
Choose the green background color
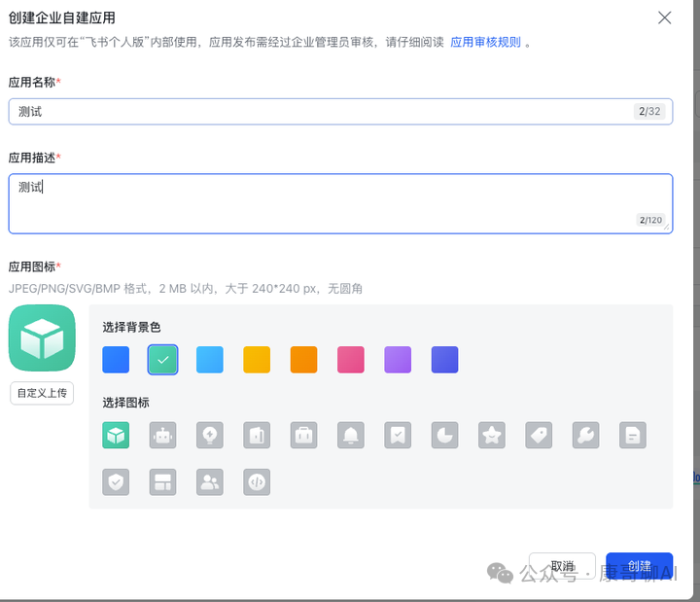click(x=162, y=360)
